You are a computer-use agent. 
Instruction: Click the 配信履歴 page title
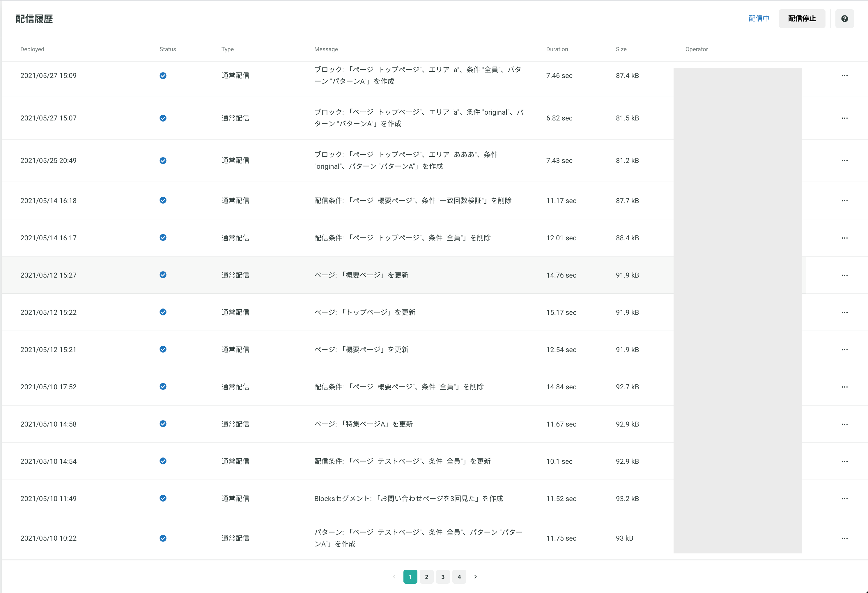(x=34, y=19)
